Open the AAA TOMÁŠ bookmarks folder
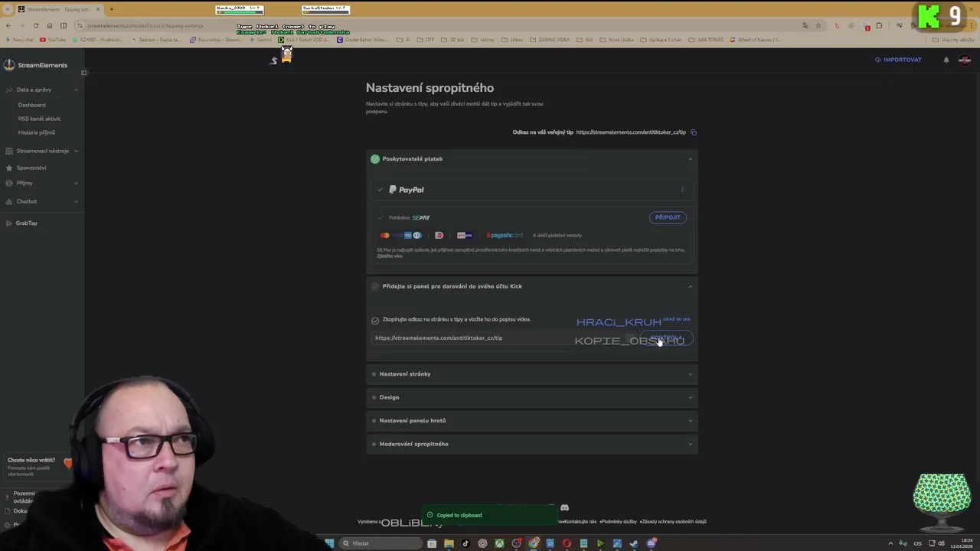The width and height of the screenshot is (980, 551). (704, 40)
